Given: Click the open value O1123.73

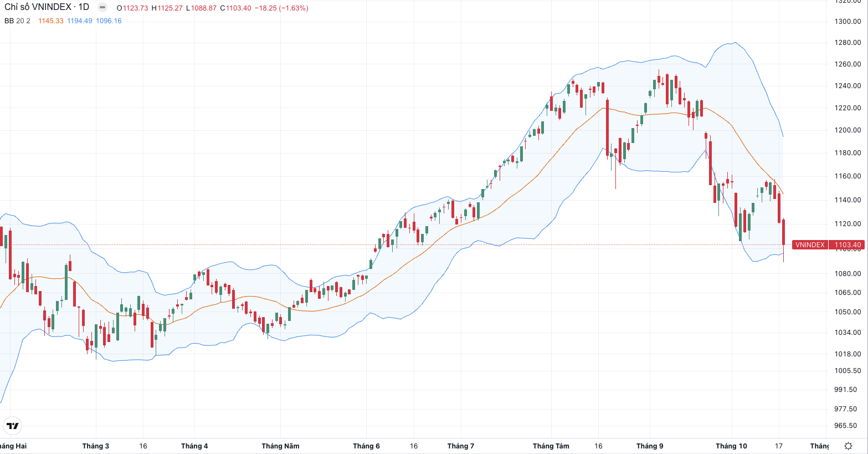Looking at the screenshot, I should pos(132,8).
